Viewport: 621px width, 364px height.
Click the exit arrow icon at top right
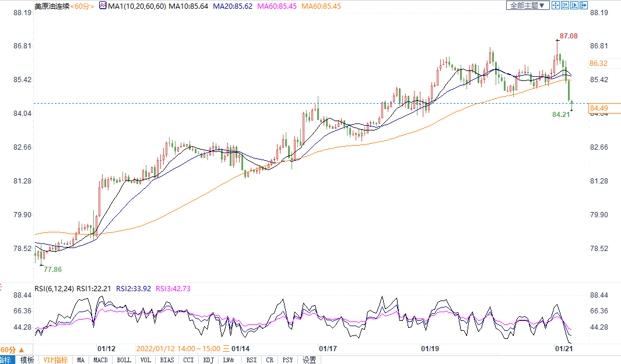[584, 5]
